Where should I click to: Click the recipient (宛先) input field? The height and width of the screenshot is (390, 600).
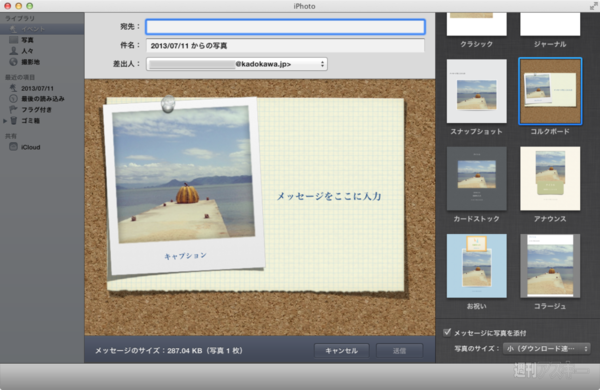pyautogui.click(x=285, y=27)
